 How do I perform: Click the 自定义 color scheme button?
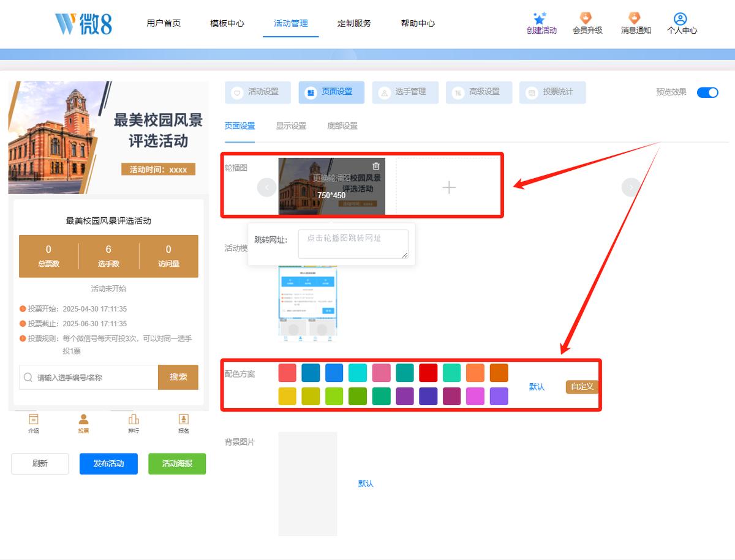(582, 387)
